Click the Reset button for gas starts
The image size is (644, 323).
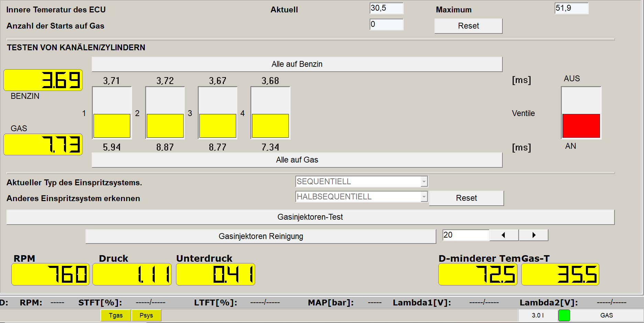pos(468,26)
